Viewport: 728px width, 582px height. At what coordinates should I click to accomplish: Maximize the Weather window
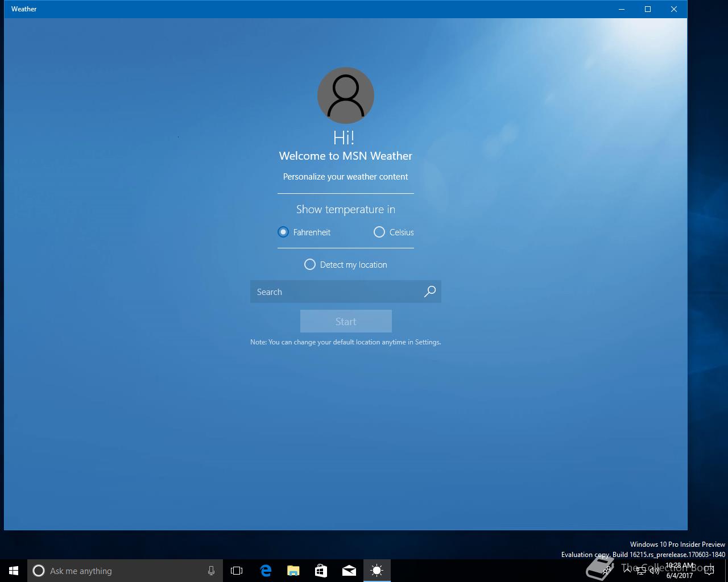point(648,9)
